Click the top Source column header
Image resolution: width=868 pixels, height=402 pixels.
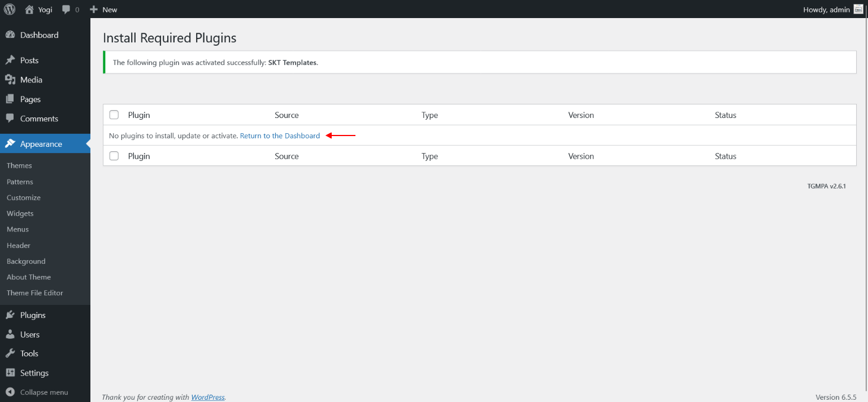(x=287, y=115)
